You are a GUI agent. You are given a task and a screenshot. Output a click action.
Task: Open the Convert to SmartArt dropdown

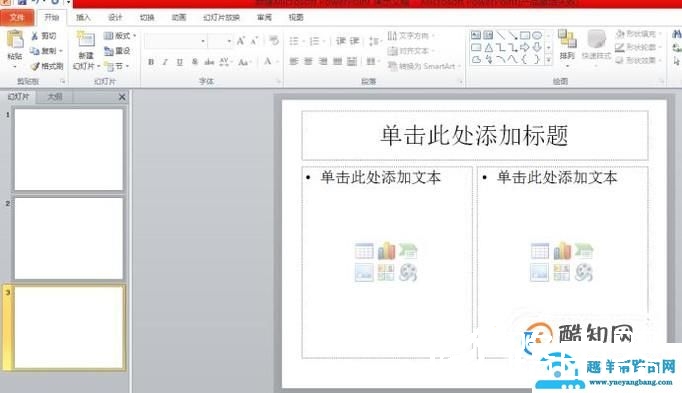tap(424, 66)
